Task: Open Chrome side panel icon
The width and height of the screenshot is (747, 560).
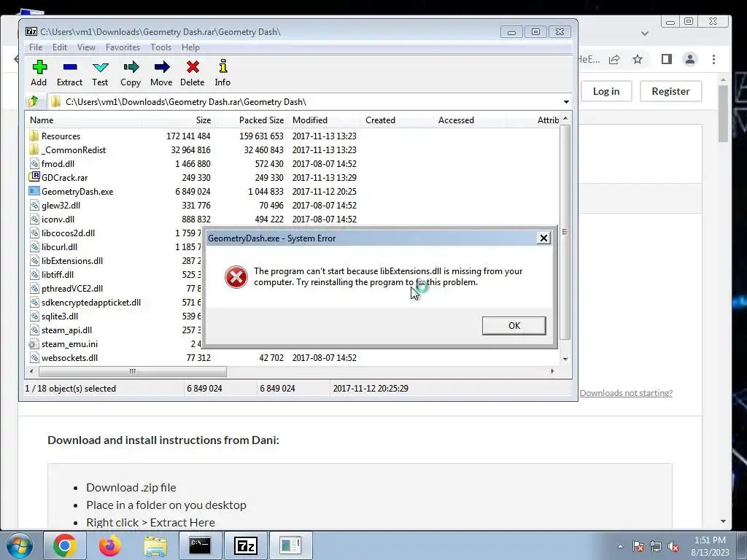Action: [667, 59]
